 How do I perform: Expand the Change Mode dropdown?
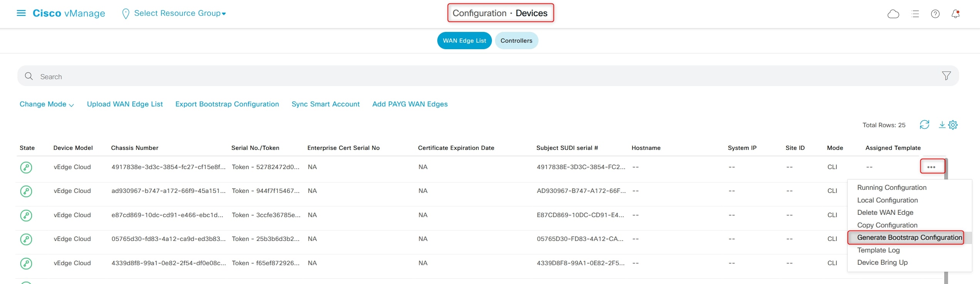47,104
